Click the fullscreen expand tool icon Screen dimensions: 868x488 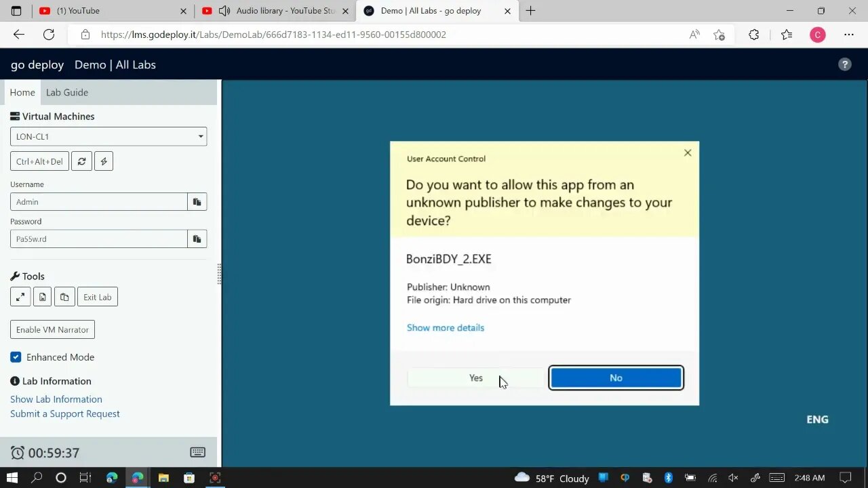coord(20,297)
